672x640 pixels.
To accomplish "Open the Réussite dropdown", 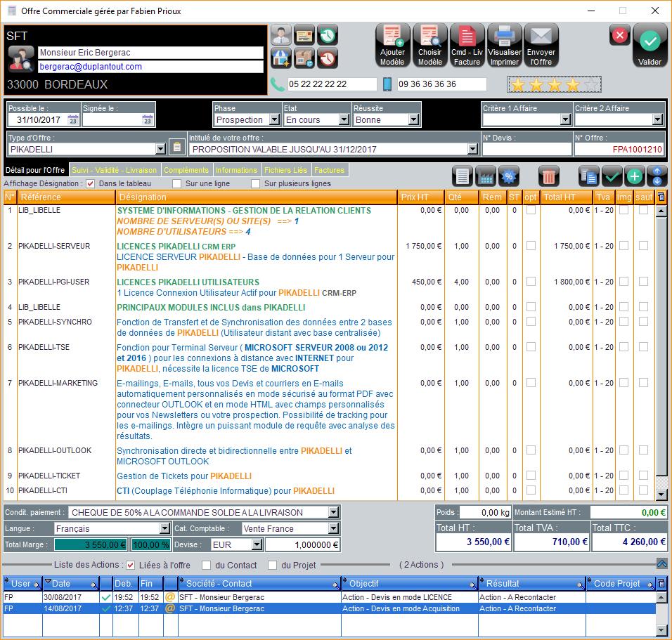I will click(413, 119).
